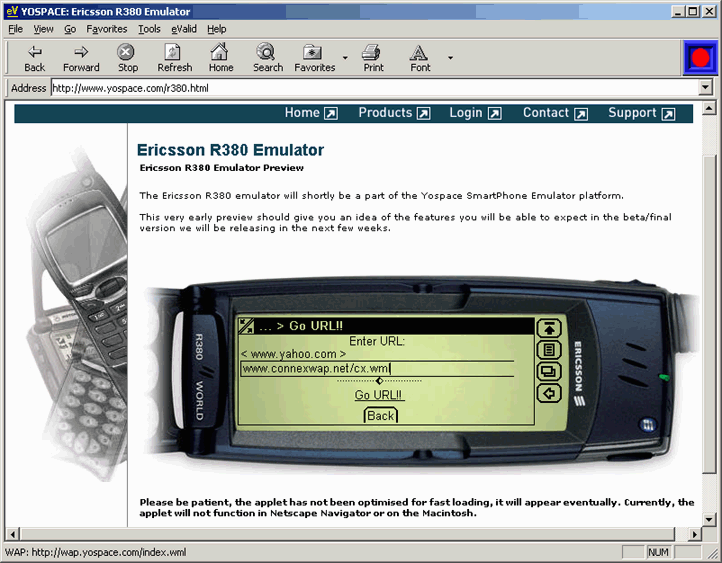
Task: Follow the Login navigation link
Action: tap(476, 113)
